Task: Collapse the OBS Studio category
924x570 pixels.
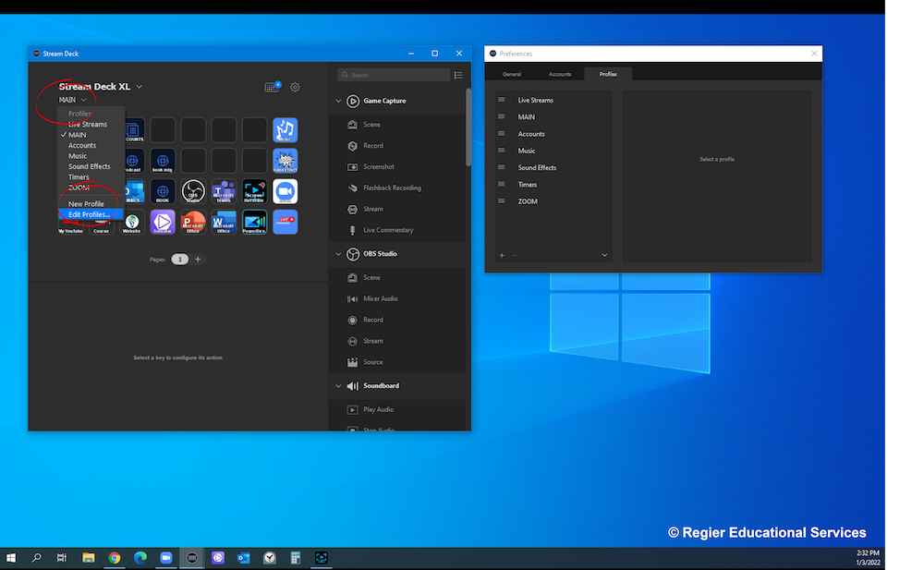Action: tap(339, 254)
